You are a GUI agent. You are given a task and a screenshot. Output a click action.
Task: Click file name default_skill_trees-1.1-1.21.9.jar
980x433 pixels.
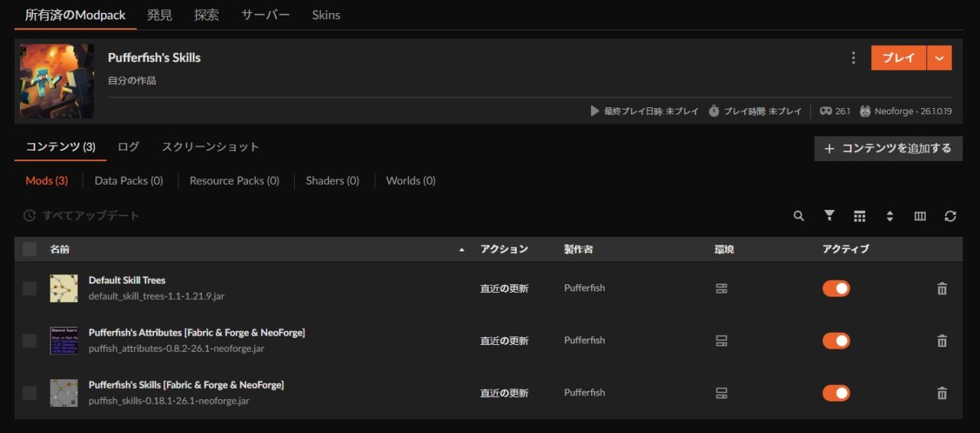click(156, 296)
